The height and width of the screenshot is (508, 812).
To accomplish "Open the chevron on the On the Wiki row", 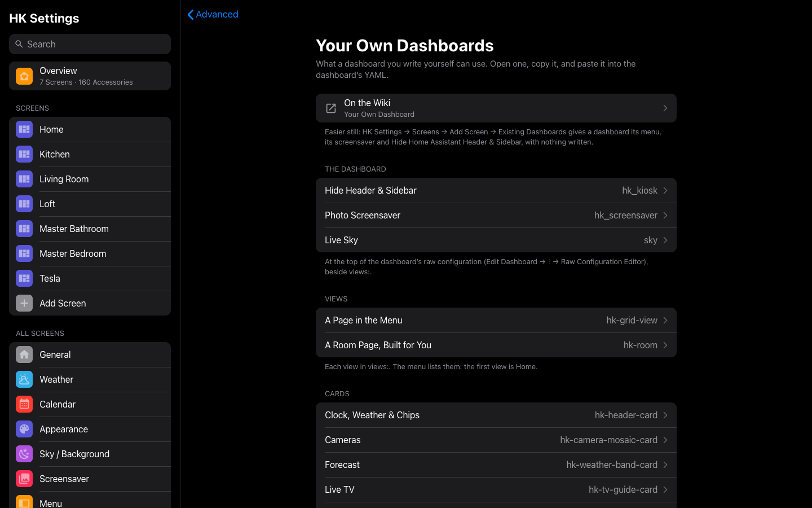I will pos(665,108).
